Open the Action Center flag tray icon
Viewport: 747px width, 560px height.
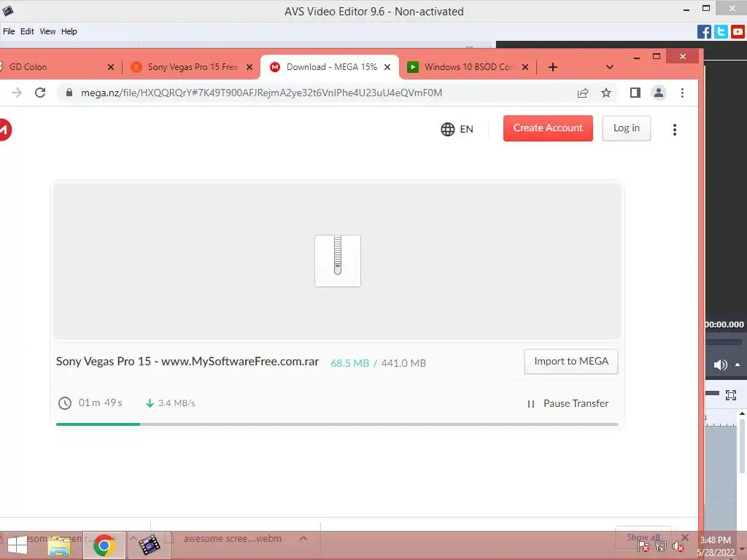643,547
